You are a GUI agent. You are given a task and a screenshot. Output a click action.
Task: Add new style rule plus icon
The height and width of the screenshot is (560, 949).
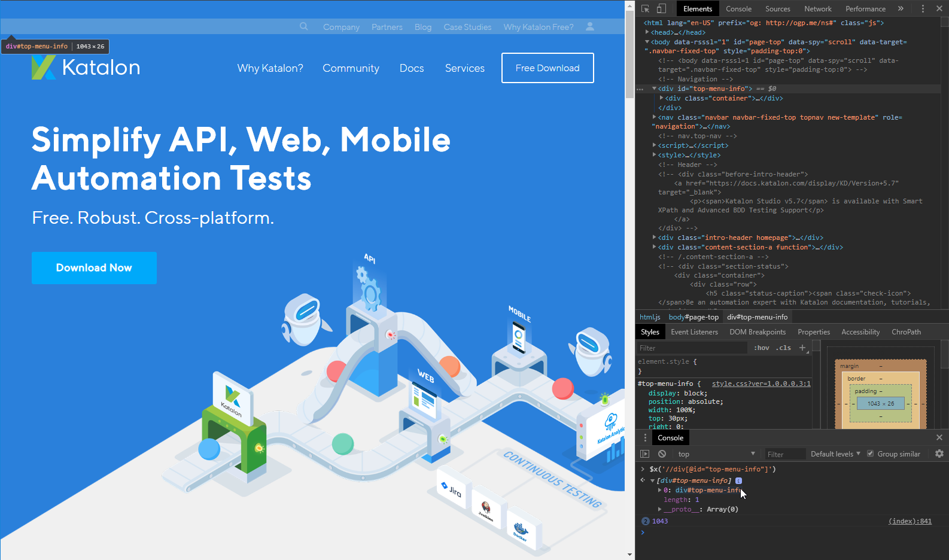802,348
